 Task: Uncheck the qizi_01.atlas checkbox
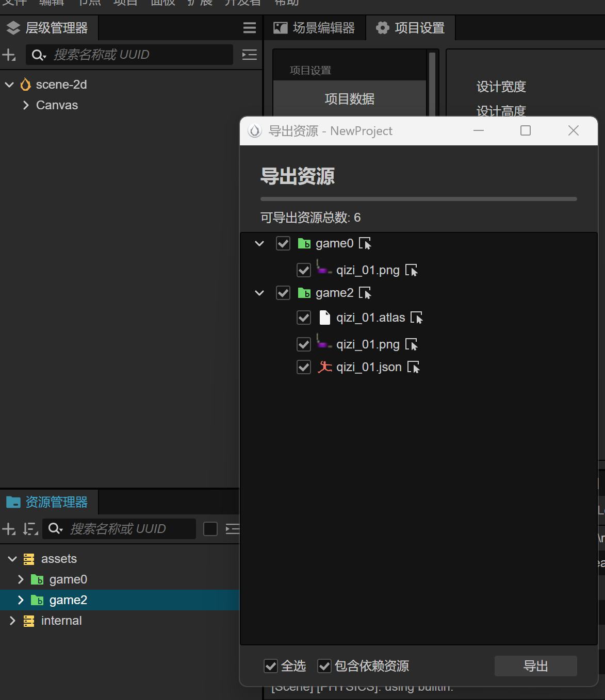click(x=304, y=318)
